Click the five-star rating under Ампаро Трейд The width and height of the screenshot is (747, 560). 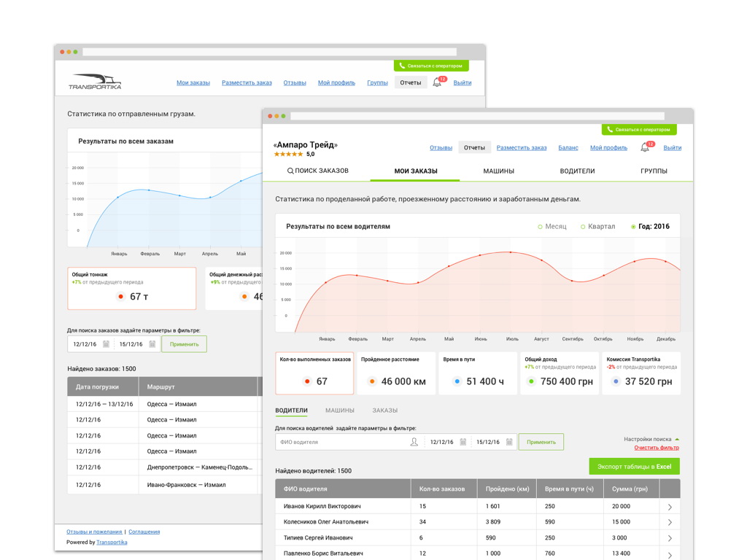(288, 155)
